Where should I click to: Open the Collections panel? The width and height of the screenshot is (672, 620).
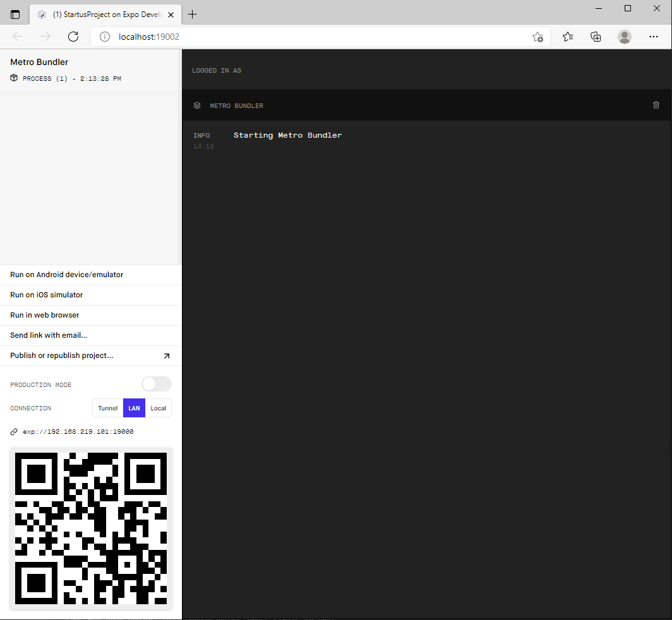(x=596, y=37)
